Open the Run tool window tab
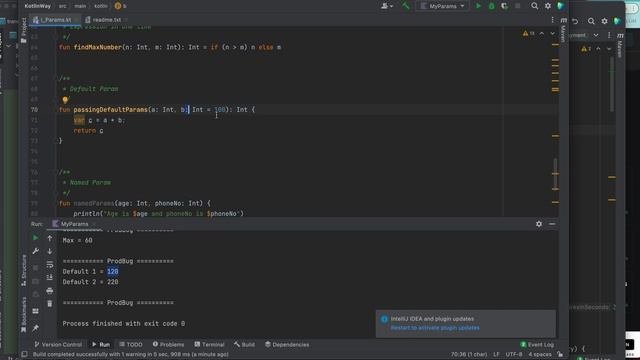The width and height of the screenshot is (640, 360). tap(101, 344)
